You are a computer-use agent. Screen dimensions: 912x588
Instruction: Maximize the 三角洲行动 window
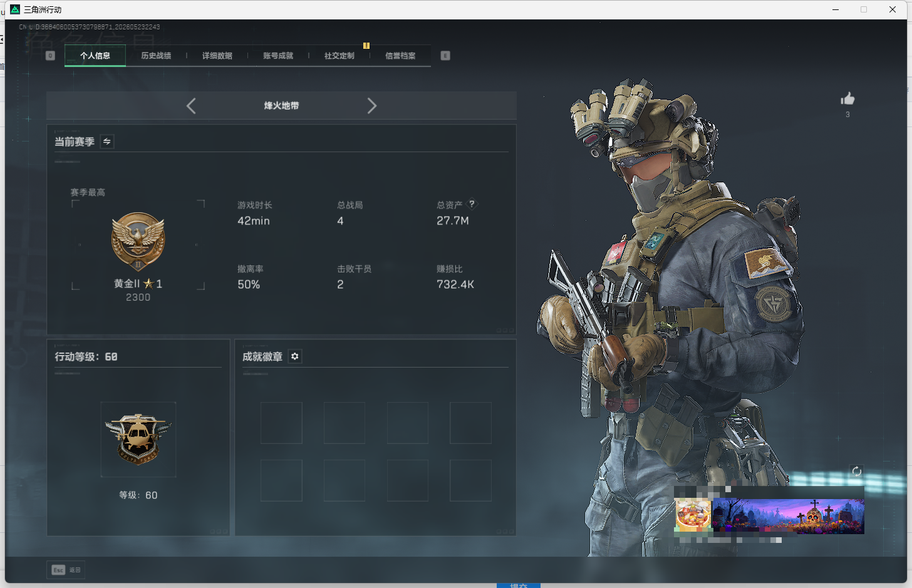click(x=864, y=9)
